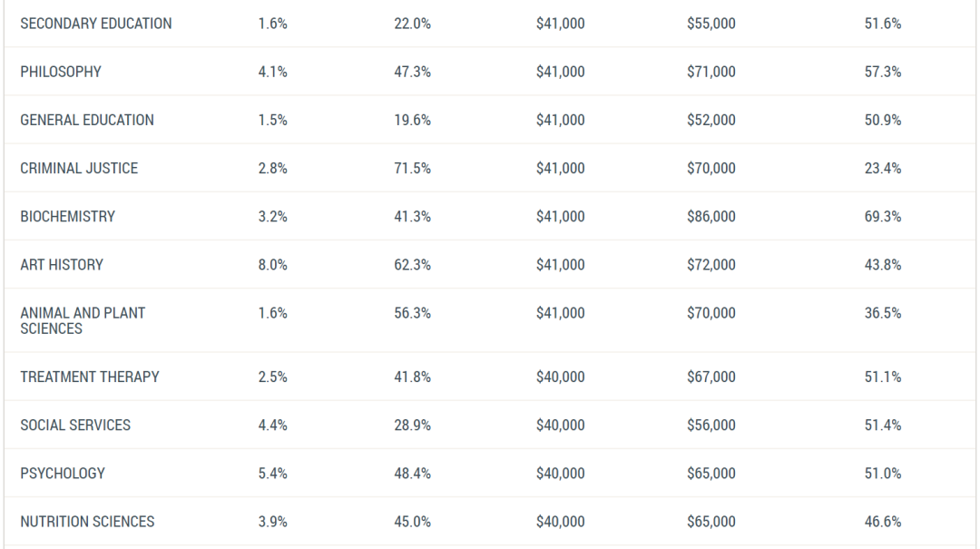Click the Art History major name
Viewport: 980px width, 549px height.
pos(62,264)
